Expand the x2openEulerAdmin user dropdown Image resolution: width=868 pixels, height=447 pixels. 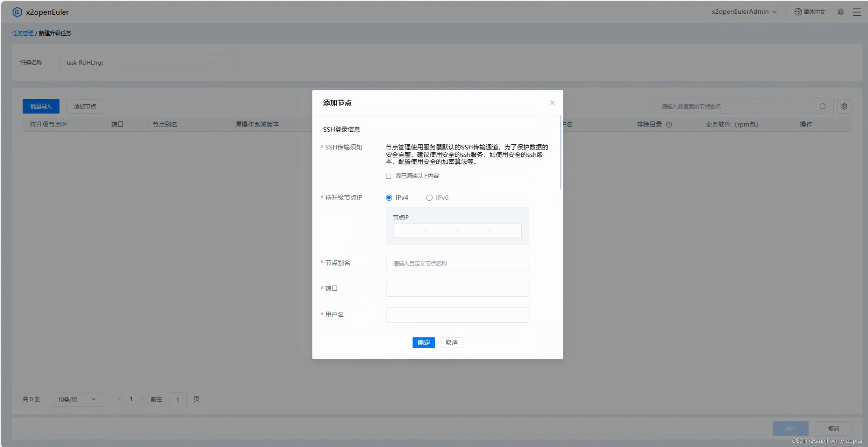[744, 12]
